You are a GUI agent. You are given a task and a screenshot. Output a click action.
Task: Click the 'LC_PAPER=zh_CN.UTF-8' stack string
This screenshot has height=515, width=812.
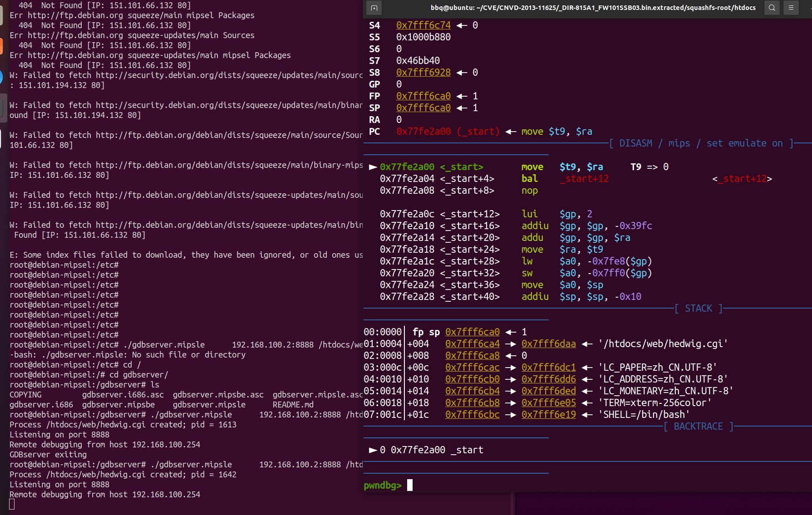tap(658, 368)
